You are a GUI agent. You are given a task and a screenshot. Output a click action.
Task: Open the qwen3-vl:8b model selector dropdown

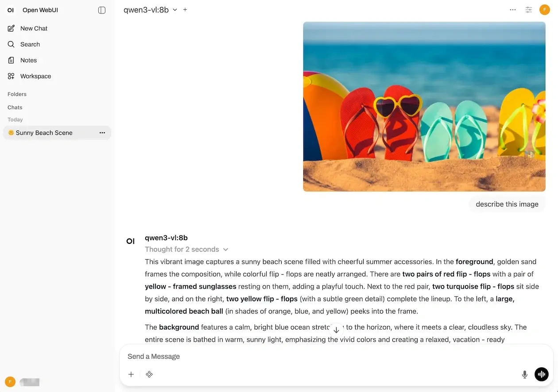[151, 10]
